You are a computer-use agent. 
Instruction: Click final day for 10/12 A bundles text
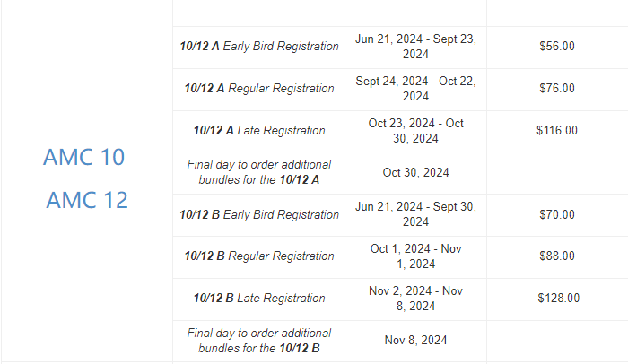pos(259,172)
